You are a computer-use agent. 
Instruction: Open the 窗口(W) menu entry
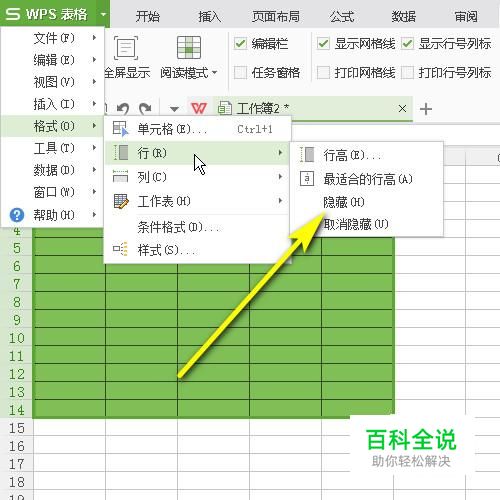coord(53,192)
